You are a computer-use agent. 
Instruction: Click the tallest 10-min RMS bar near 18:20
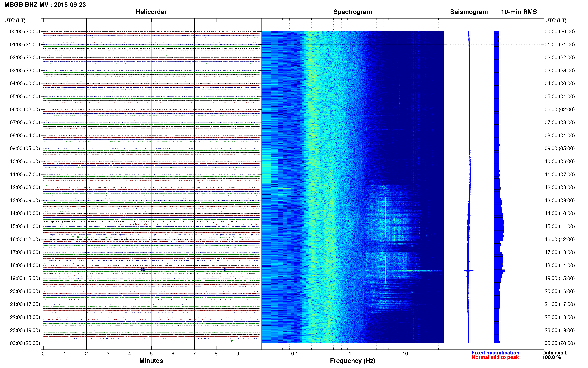pyautogui.click(x=500, y=271)
